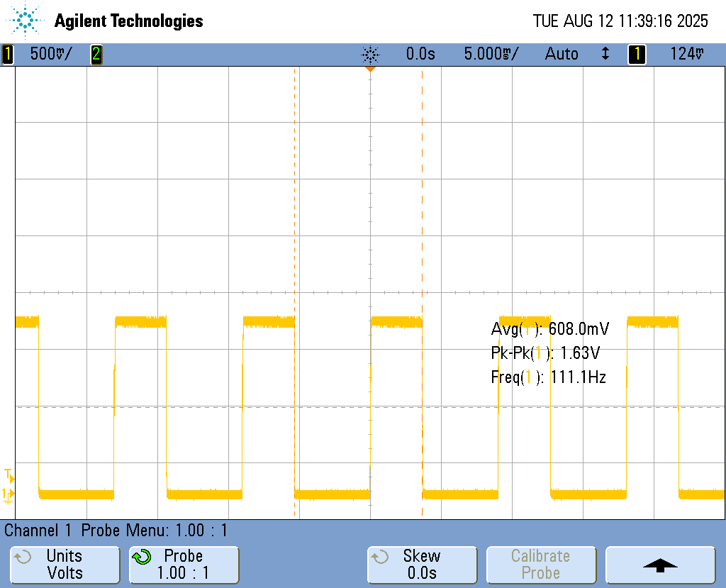
Task: Click the green knob icon on Probe softkey
Action: pos(142,558)
